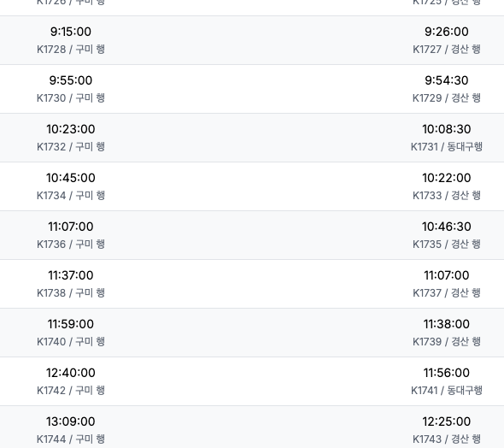This screenshot has height=448, width=504.
Task: Select the 9:15:00 K1728 구미 행 departure
Action: [x=71, y=40]
